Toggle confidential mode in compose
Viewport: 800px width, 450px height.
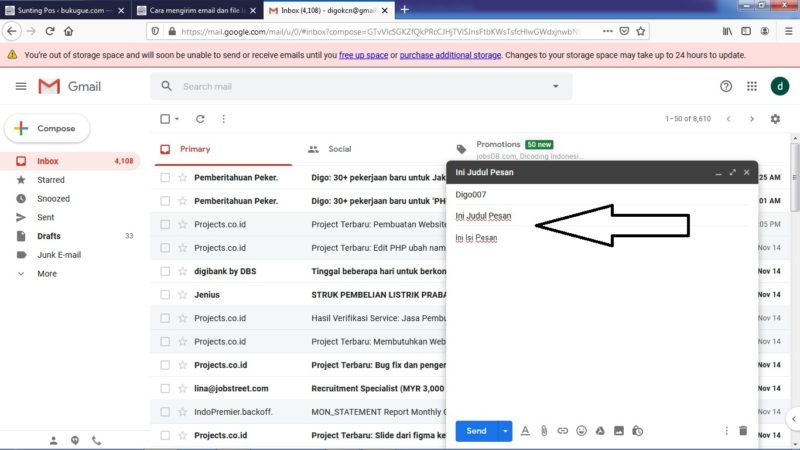pos(638,431)
